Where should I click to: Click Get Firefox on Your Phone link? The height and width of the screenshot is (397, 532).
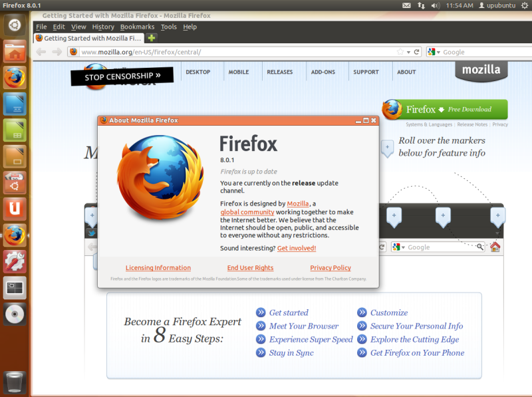coord(417,353)
